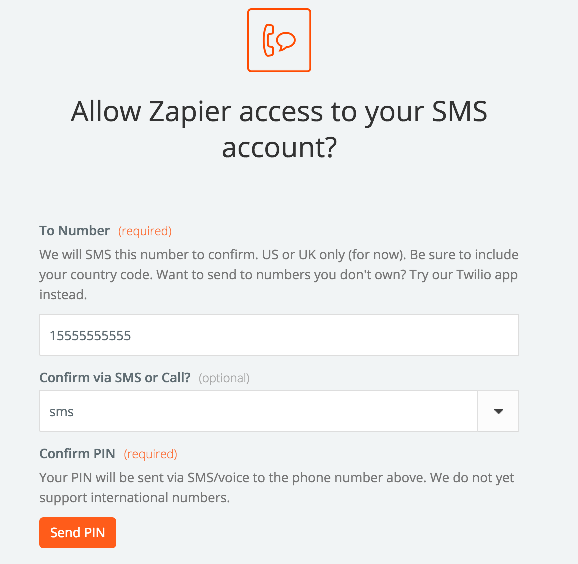This screenshot has width=578, height=564.
Task: Click the SMS app logo icon
Action: tap(279, 40)
